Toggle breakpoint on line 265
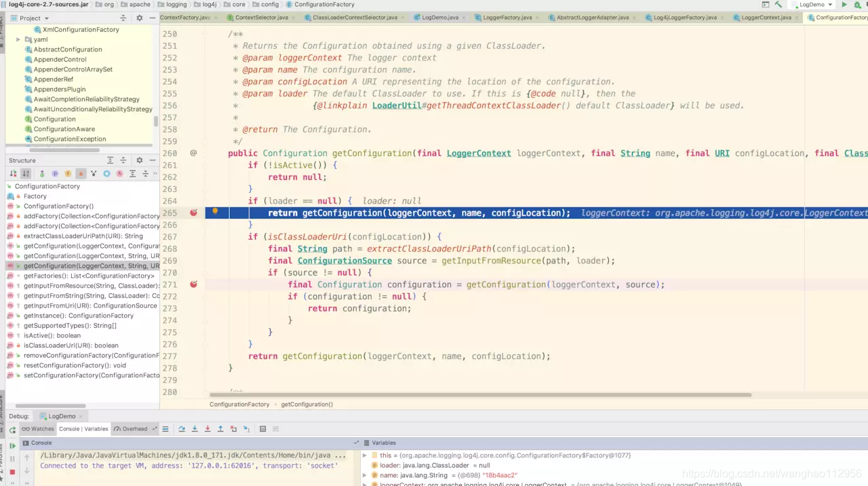This screenshot has height=486, width=868. point(193,212)
